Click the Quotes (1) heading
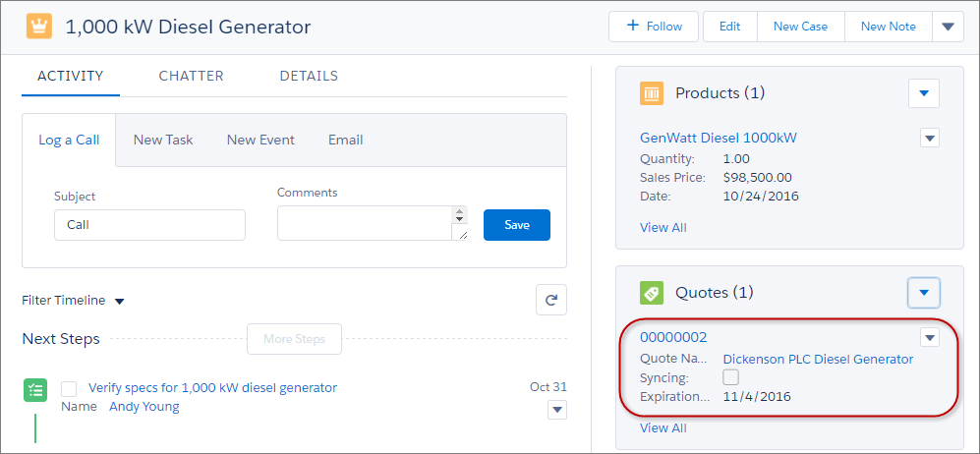Viewport: 980px width, 454px height. (715, 292)
